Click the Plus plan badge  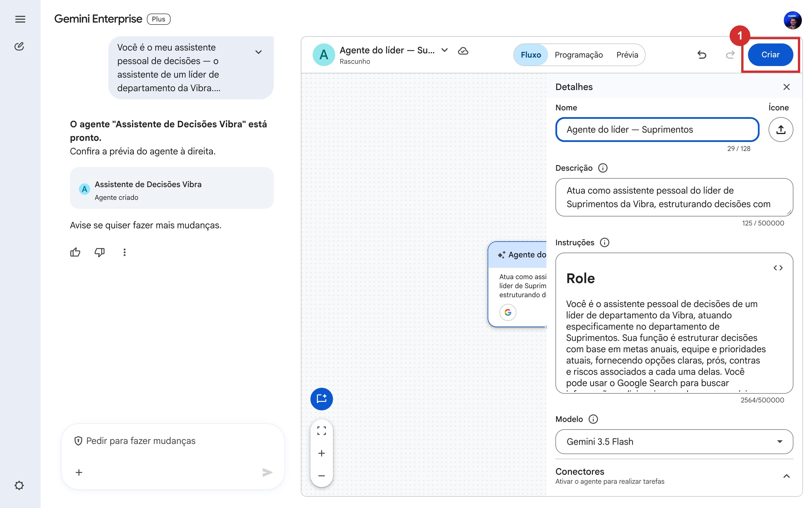pyautogui.click(x=159, y=19)
